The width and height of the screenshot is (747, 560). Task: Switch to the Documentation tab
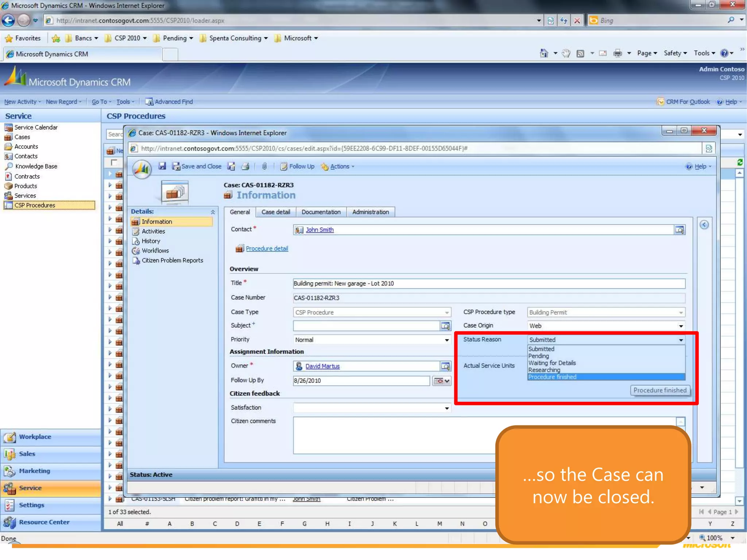tap(321, 212)
